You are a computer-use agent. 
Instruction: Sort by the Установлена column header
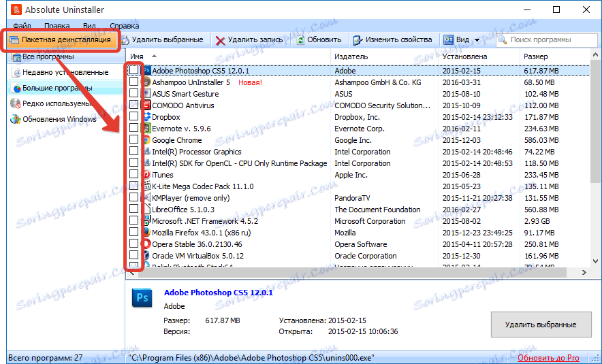click(x=478, y=56)
